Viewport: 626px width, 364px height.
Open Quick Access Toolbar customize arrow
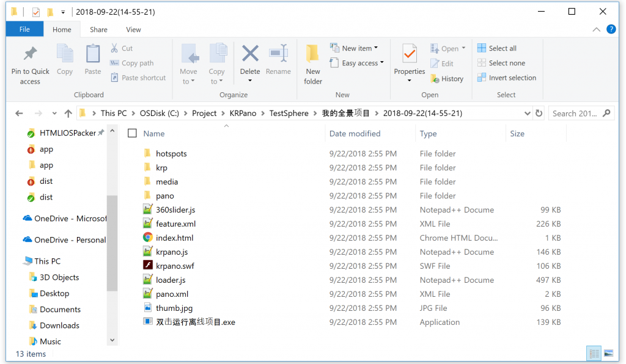[x=63, y=12]
